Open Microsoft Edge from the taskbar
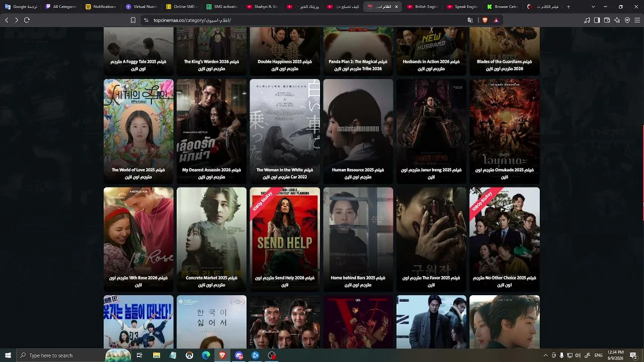This screenshot has width=644, height=362. point(206,355)
